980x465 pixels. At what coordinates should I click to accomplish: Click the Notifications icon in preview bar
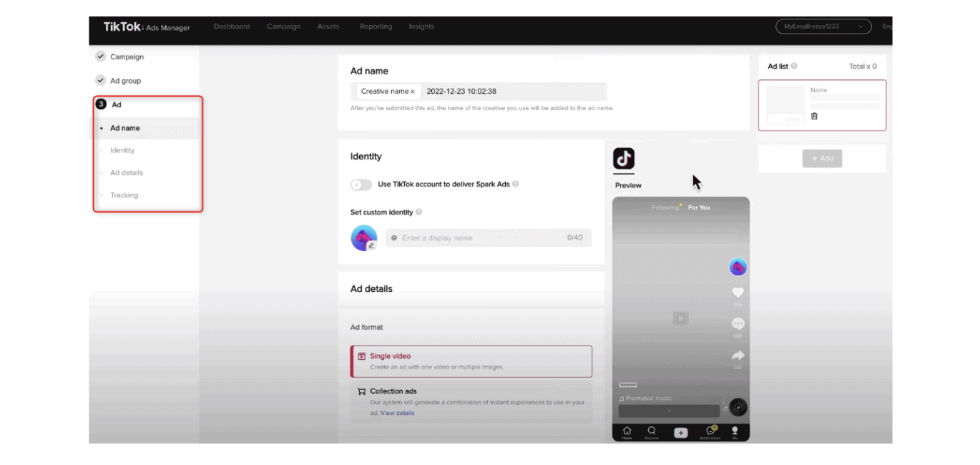710,432
